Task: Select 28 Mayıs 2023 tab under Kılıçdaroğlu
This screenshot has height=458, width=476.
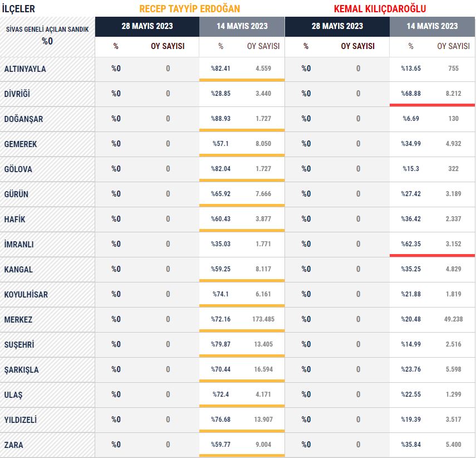Action: tap(337, 26)
